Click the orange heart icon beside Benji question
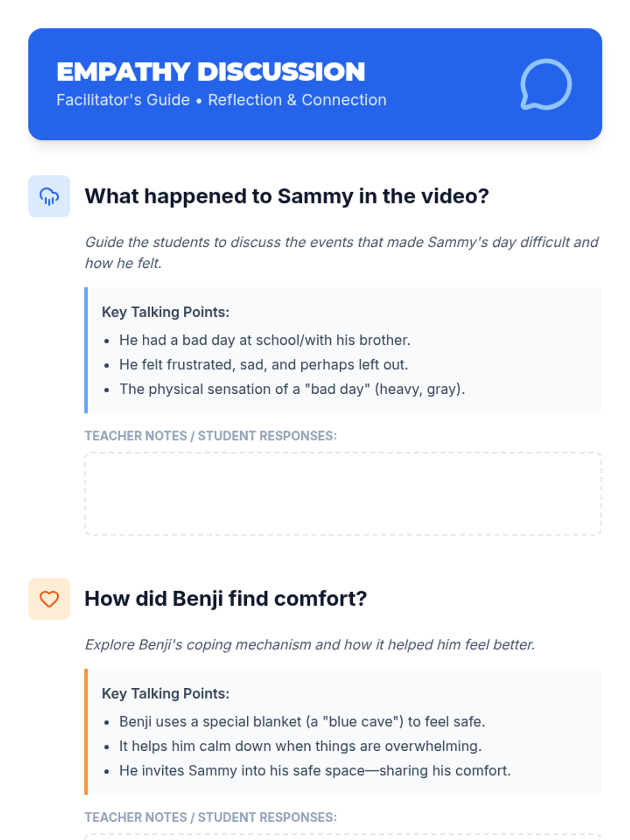The width and height of the screenshot is (630, 840). pos(49,599)
